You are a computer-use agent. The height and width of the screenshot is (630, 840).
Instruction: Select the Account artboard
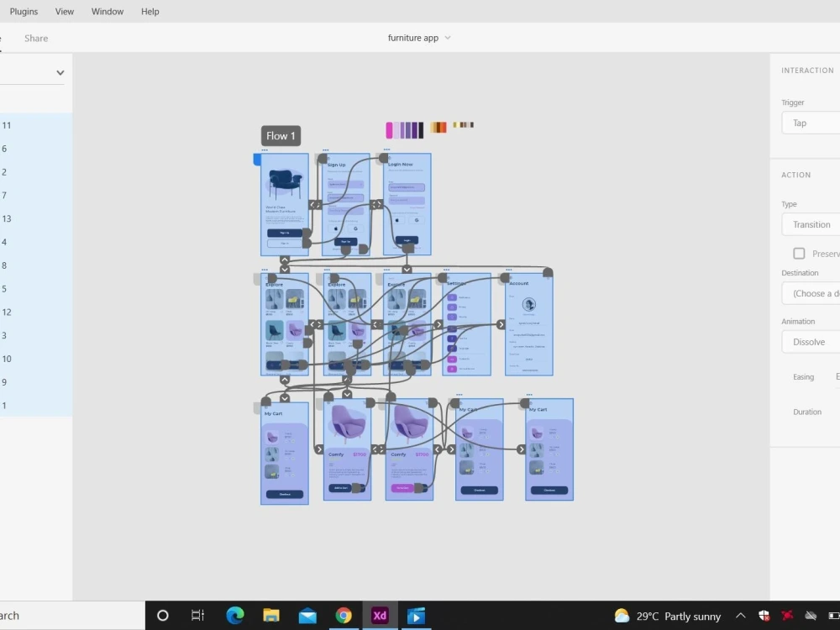(528, 324)
